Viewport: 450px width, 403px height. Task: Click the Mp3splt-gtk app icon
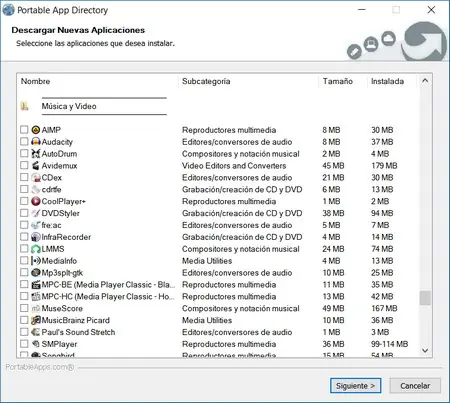36,273
